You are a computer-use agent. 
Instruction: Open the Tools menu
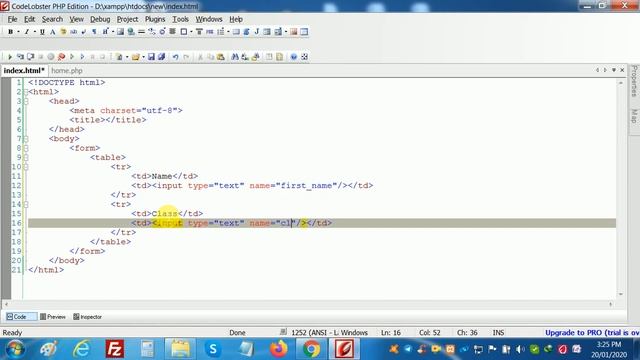coord(180,19)
